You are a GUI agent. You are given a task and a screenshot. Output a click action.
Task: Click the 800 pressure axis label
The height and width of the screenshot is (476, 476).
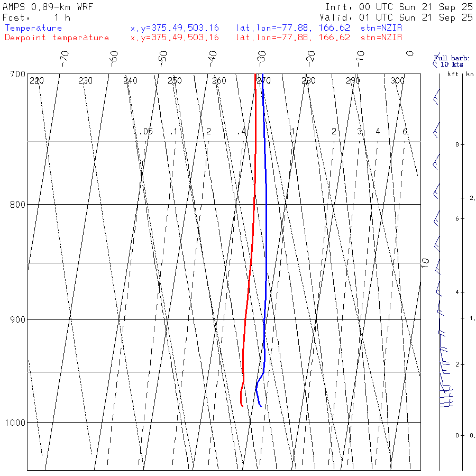point(17,204)
